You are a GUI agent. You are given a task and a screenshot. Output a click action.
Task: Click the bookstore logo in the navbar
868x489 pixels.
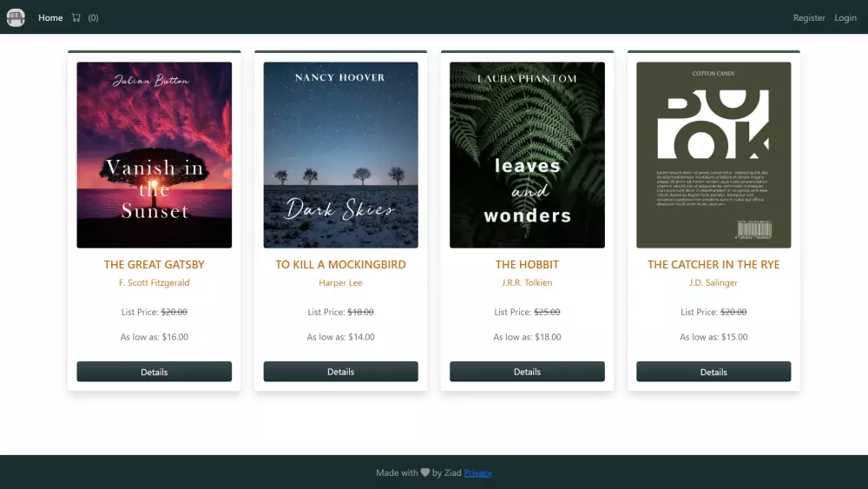click(16, 17)
